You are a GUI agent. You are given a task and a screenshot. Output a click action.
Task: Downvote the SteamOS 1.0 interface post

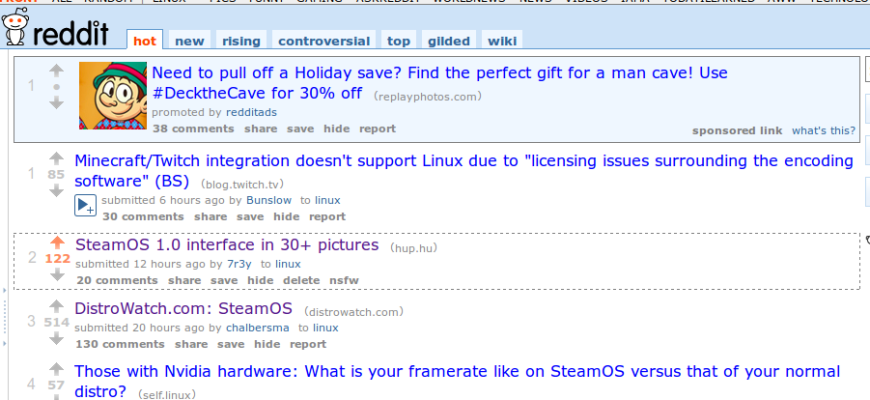56,275
